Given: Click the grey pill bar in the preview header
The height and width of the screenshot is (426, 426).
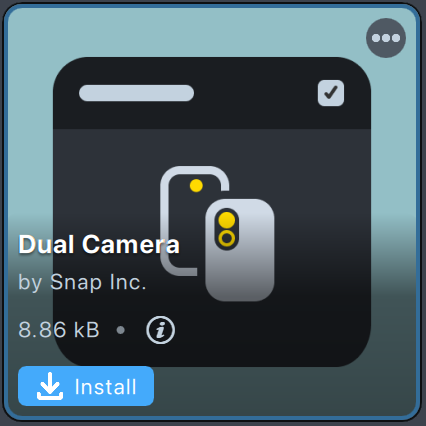Looking at the screenshot, I should (x=136, y=93).
